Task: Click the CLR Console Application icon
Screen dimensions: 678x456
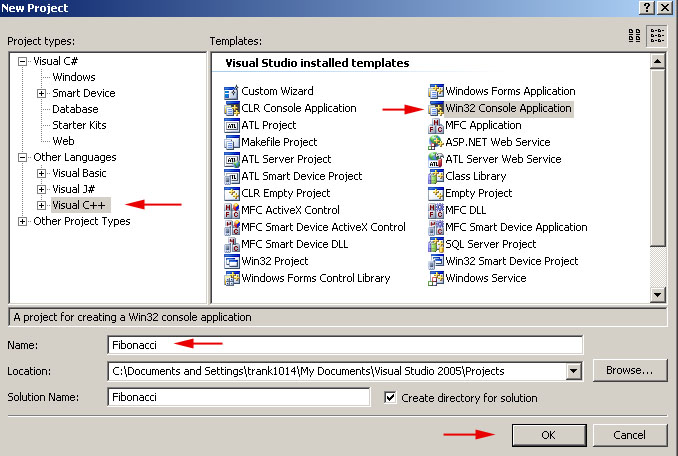Action: tap(231, 108)
